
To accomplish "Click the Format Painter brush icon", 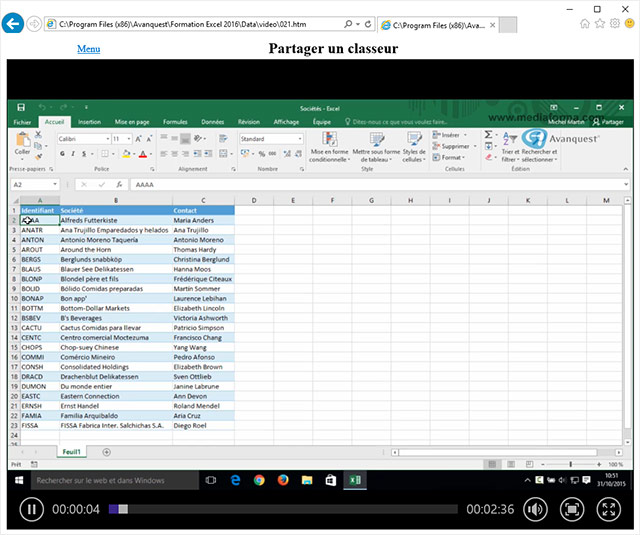I will [x=38, y=156].
